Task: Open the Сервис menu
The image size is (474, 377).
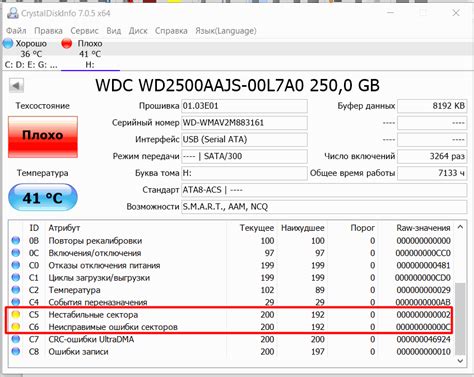Action: [84, 31]
